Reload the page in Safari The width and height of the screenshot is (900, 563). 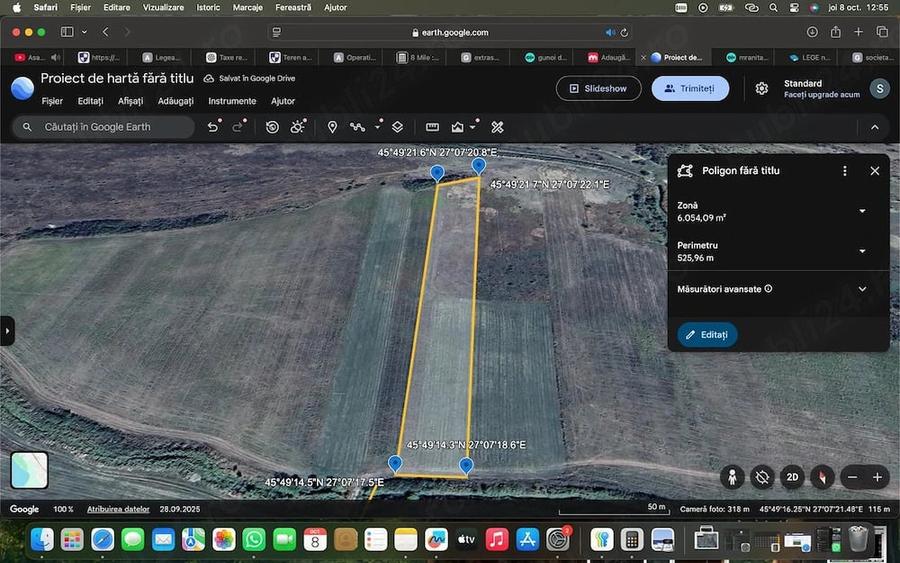624,33
